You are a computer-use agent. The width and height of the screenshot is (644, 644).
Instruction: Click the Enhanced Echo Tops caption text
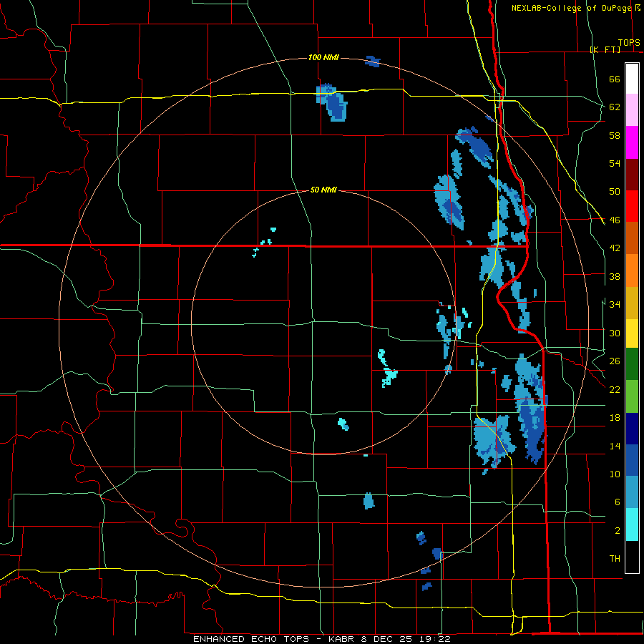click(322, 639)
